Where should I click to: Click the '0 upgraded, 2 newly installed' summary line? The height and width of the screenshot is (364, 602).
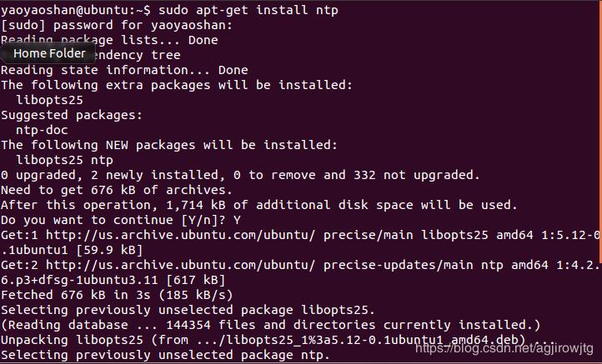pyautogui.click(x=240, y=175)
